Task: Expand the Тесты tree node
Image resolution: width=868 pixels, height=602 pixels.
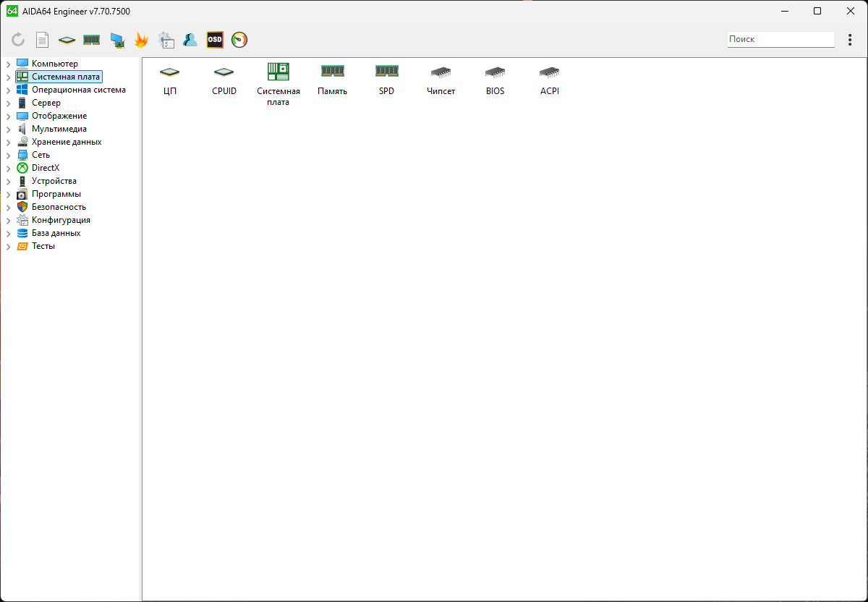Action: coord(9,246)
